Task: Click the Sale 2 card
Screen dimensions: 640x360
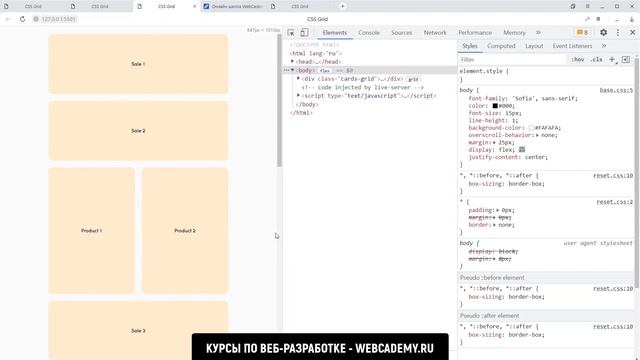Action: pyautogui.click(x=138, y=131)
